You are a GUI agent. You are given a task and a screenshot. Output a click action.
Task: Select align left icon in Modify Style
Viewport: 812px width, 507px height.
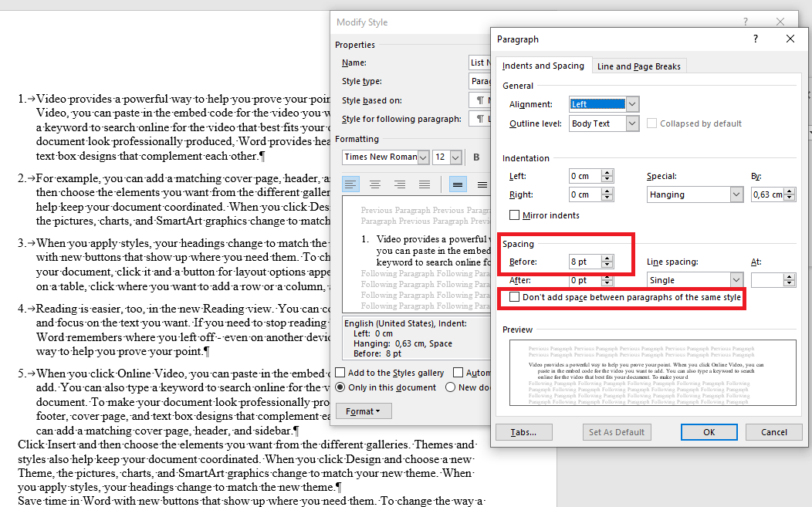(350, 184)
